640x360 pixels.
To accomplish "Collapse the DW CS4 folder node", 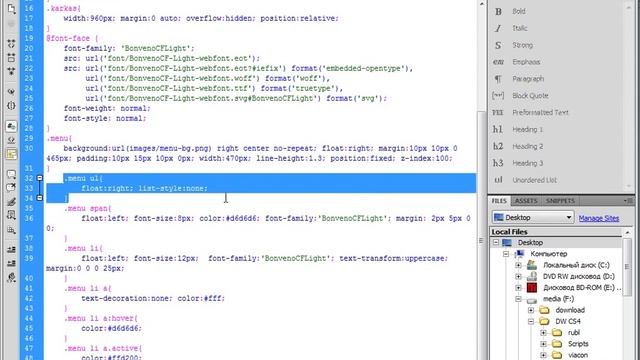I will [x=531, y=322].
